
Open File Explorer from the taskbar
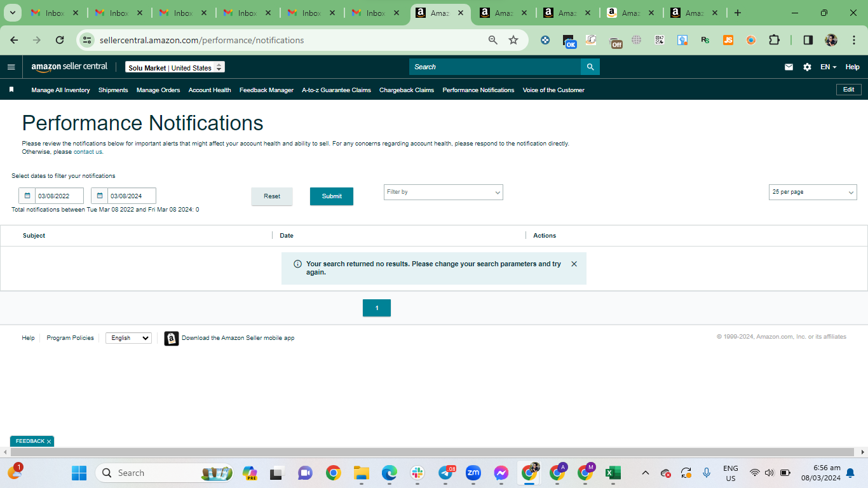pos(362,473)
